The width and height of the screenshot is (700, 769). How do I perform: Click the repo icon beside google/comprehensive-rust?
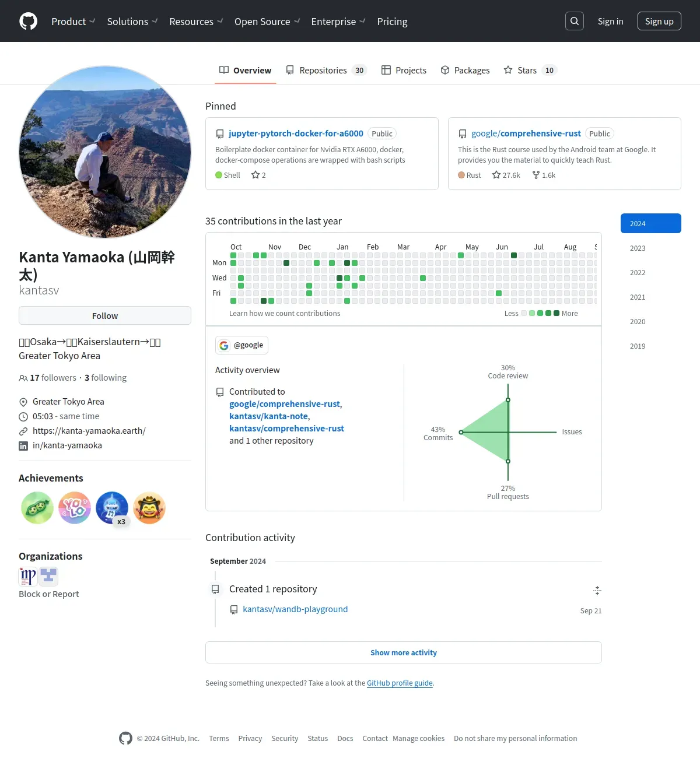coord(463,134)
